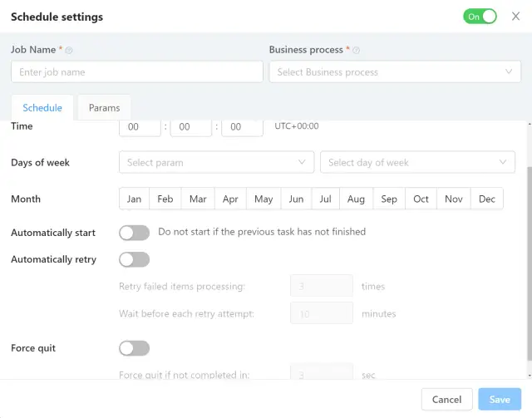532x418 pixels.
Task: Click the help icon beside Business process
Action: click(x=357, y=51)
